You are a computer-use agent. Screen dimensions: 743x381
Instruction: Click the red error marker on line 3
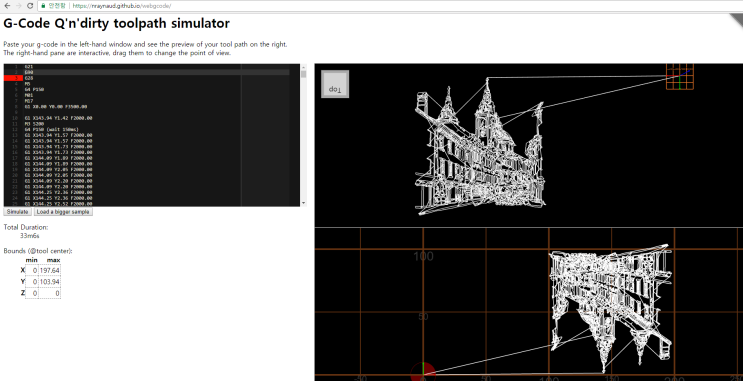13,78
